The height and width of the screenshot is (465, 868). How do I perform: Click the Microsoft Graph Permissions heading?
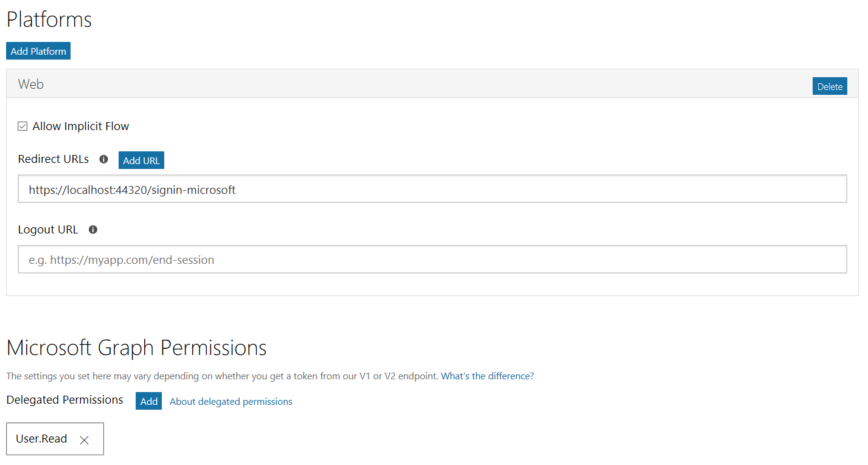(136, 348)
